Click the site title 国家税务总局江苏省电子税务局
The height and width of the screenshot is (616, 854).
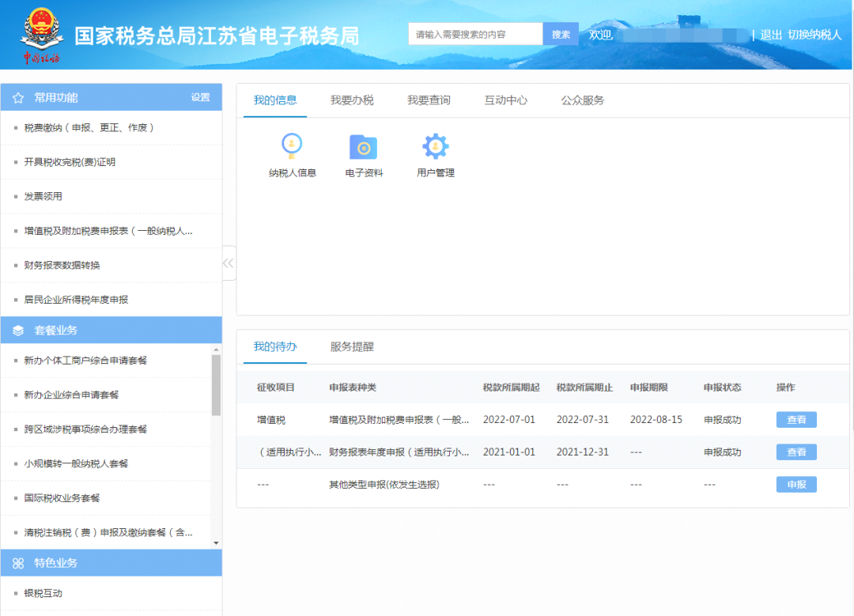[217, 36]
